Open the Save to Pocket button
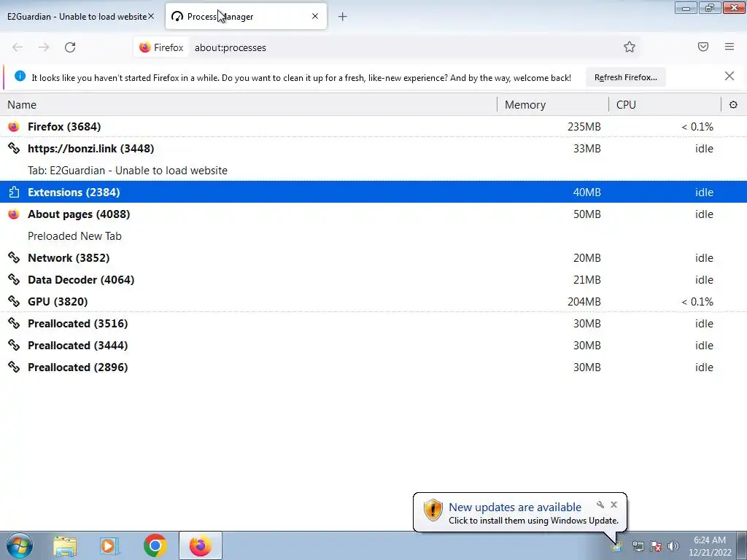Screen dimensions: 747x560 703,47
